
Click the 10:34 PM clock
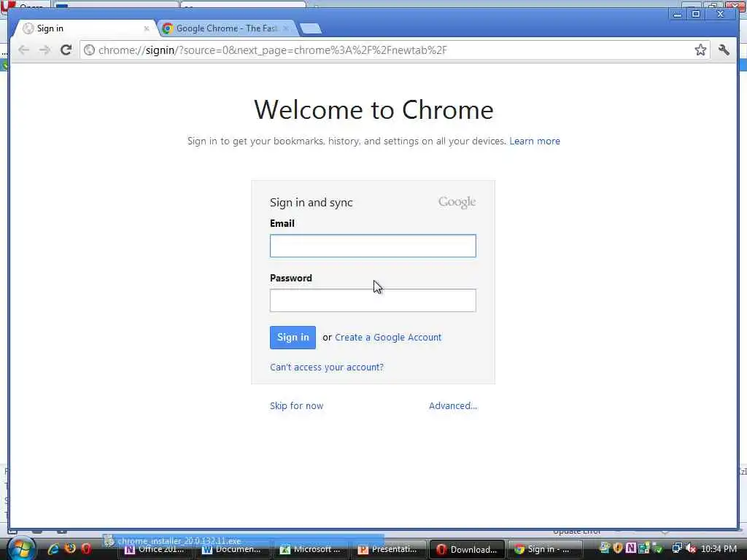tap(719, 549)
